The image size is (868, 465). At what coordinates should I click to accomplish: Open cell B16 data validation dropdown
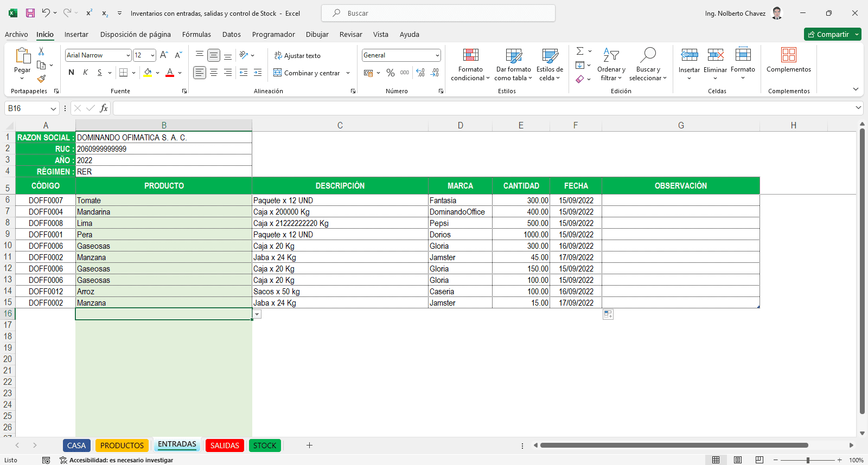pos(257,314)
